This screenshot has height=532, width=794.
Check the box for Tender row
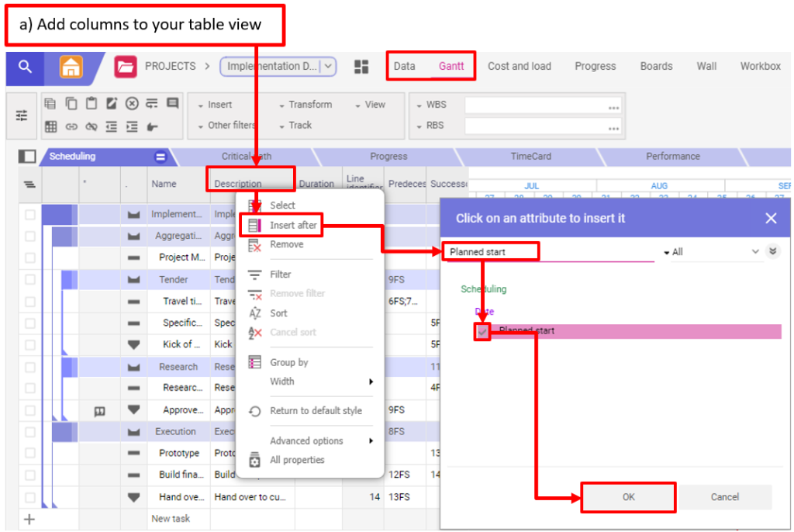point(29,280)
